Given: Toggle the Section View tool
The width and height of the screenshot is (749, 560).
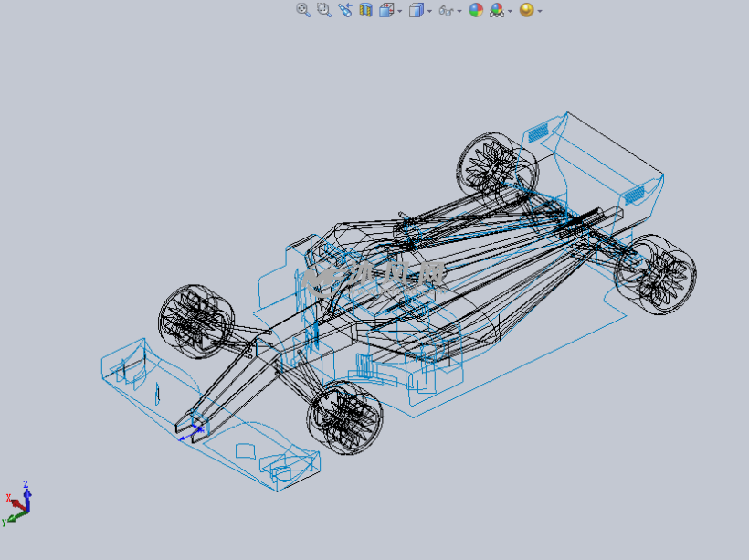Looking at the screenshot, I should pyautogui.click(x=365, y=10).
